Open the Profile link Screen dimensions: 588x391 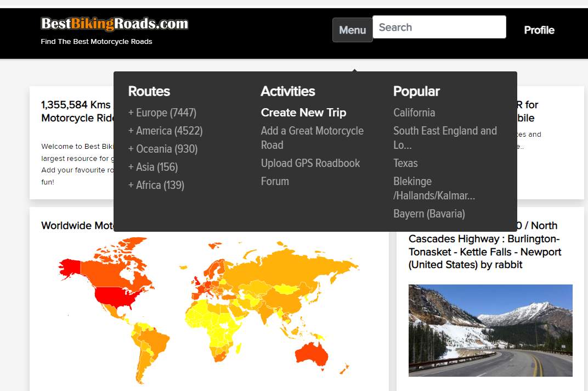539,30
